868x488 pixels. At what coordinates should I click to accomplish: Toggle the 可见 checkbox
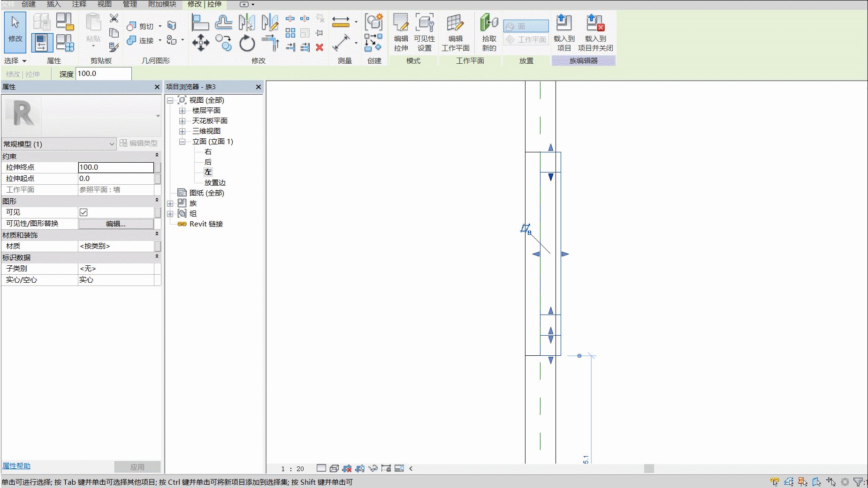pyautogui.click(x=84, y=212)
